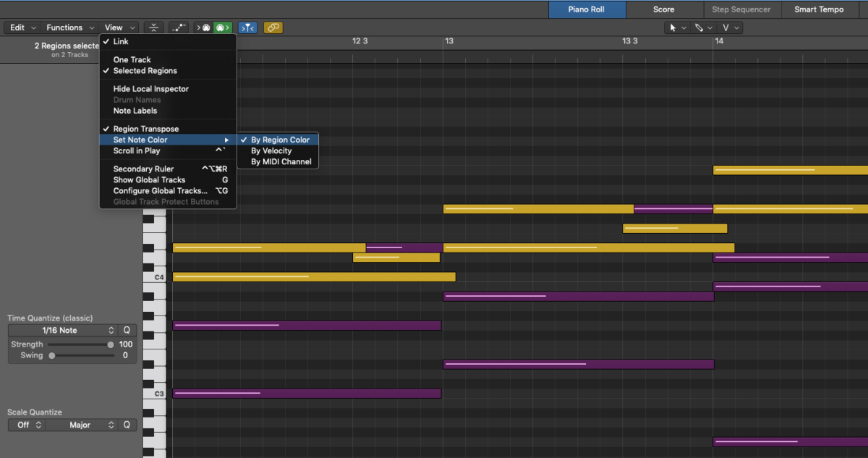Click Show Global Tracks menu item
The width and height of the screenshot is (868, 458).
coord(150,179)
